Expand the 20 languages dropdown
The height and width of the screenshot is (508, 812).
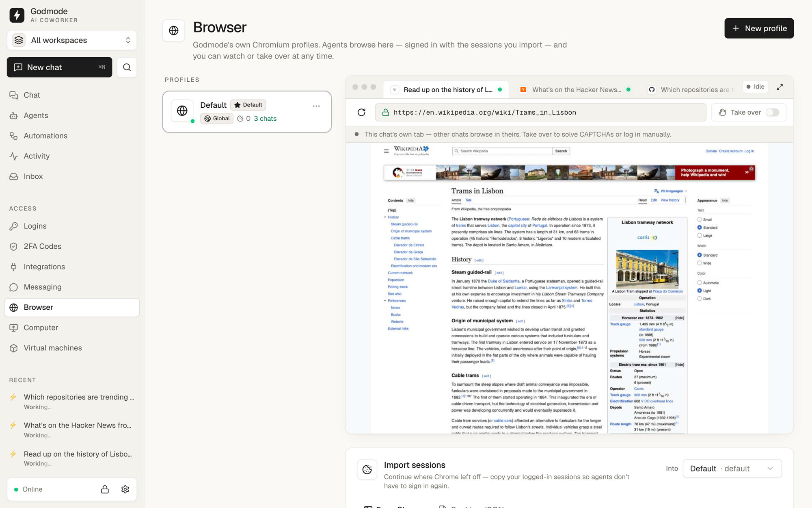[x=671, y=191]
